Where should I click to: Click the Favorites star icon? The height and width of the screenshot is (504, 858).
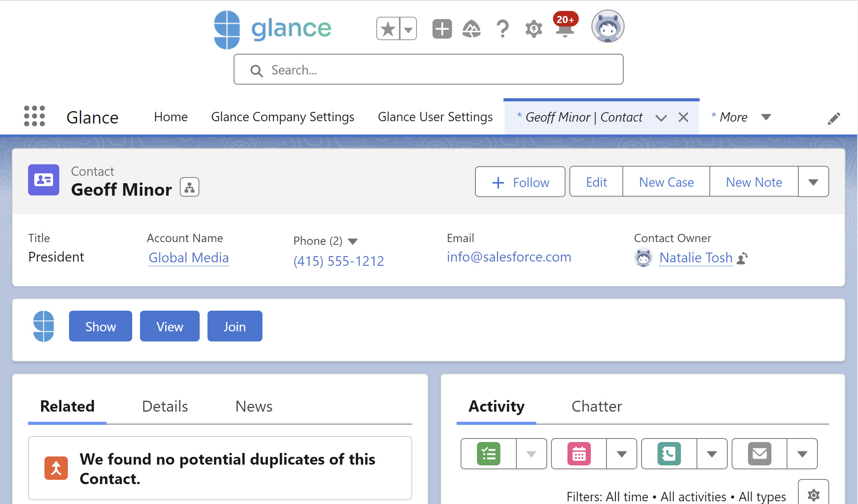[x=388, y=29]
